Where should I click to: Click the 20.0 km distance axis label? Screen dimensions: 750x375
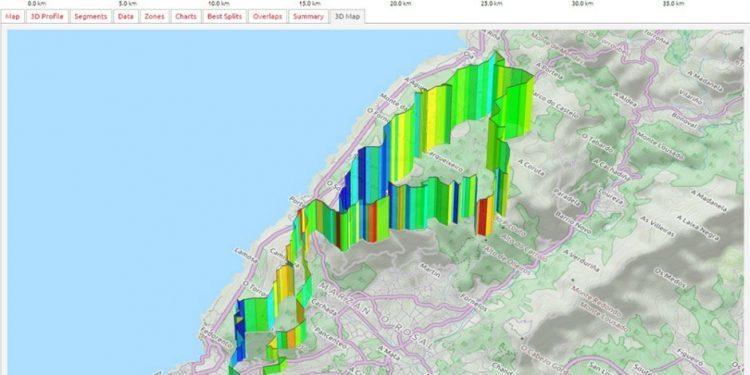tap(399, 3)
